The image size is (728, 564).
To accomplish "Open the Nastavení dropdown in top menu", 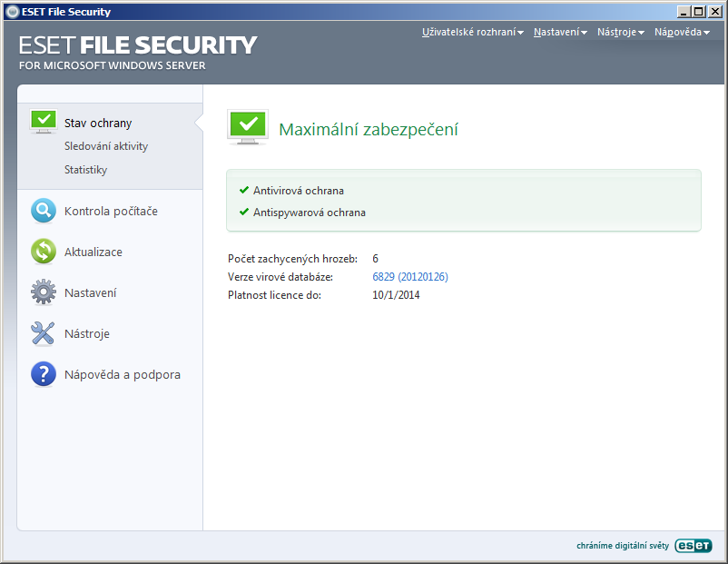I will click(x=560, y=32).
